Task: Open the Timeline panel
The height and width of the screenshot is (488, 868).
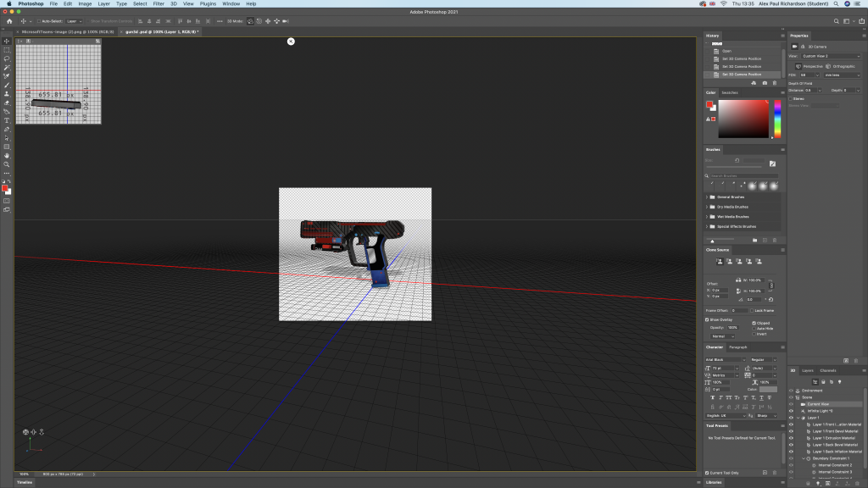Action: (x=25, y=482)
